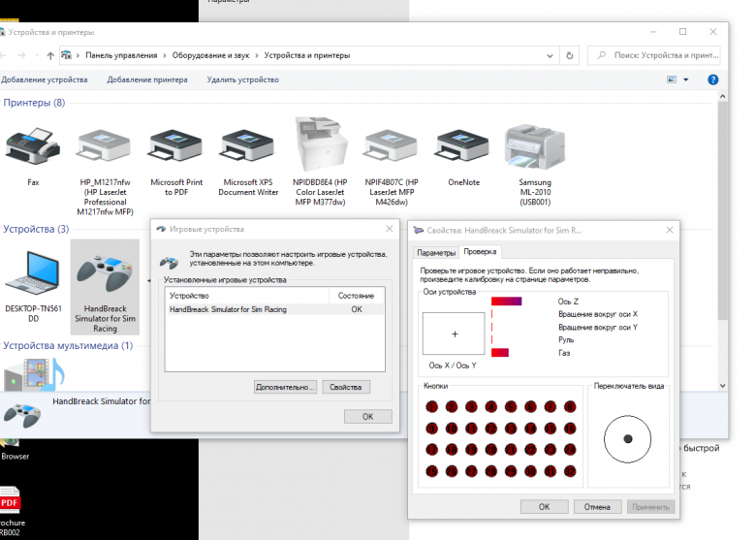Viewport: 756px width, 540px height.
Task: Select DESKTOP-TN561DD laptop device
Action: point(33,273)
